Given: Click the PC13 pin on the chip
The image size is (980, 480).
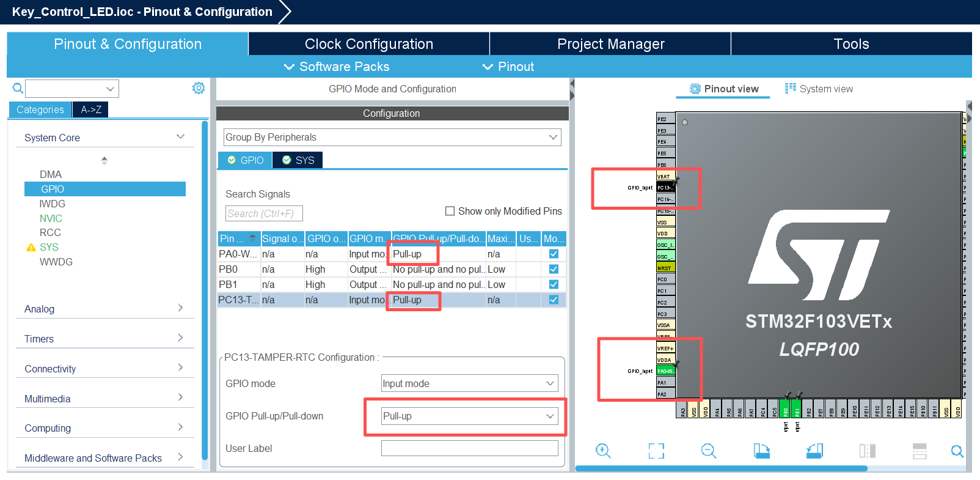Looking at the screenshot, I should [665, 188].
